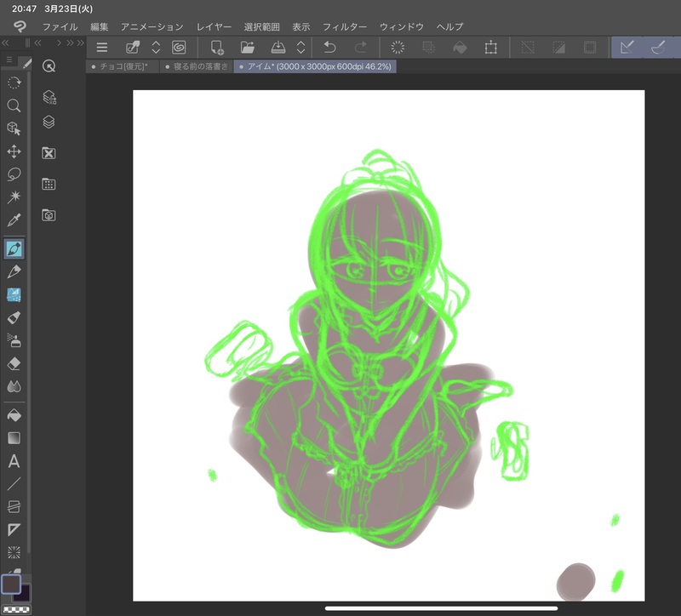Undo the last stroke

tap(330, 48)
